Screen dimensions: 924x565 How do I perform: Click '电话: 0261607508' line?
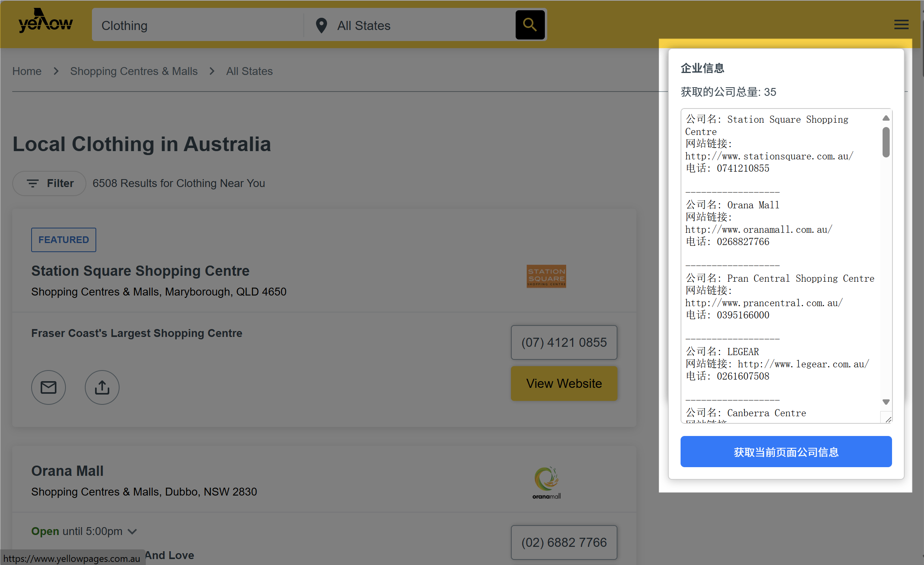(728, 376)
